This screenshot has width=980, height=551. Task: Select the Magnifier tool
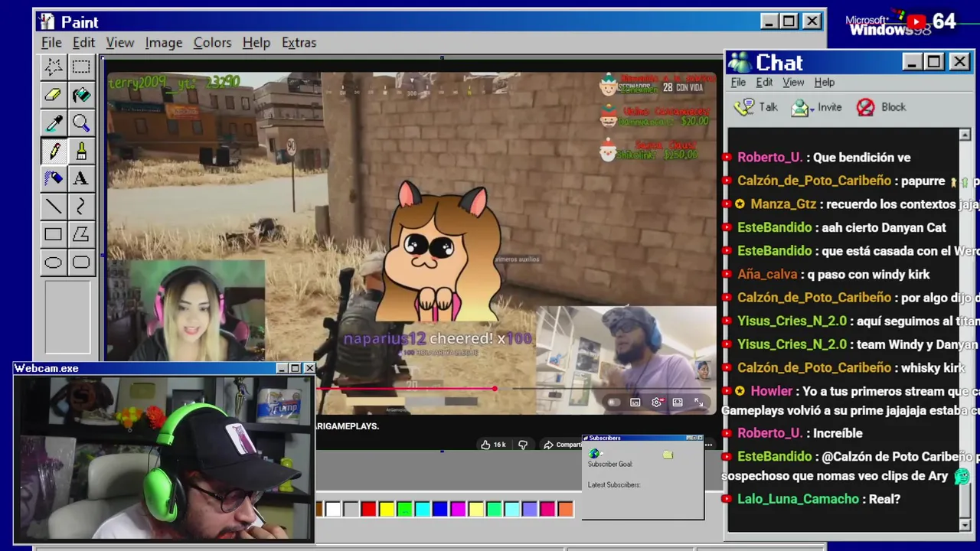coord(80,122)
